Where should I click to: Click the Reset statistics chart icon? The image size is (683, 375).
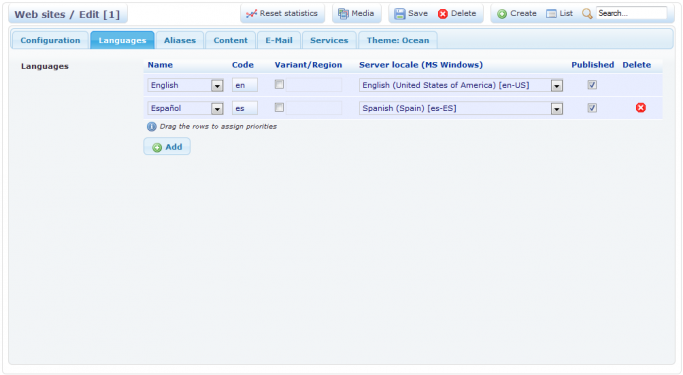(x=251, y=14)
